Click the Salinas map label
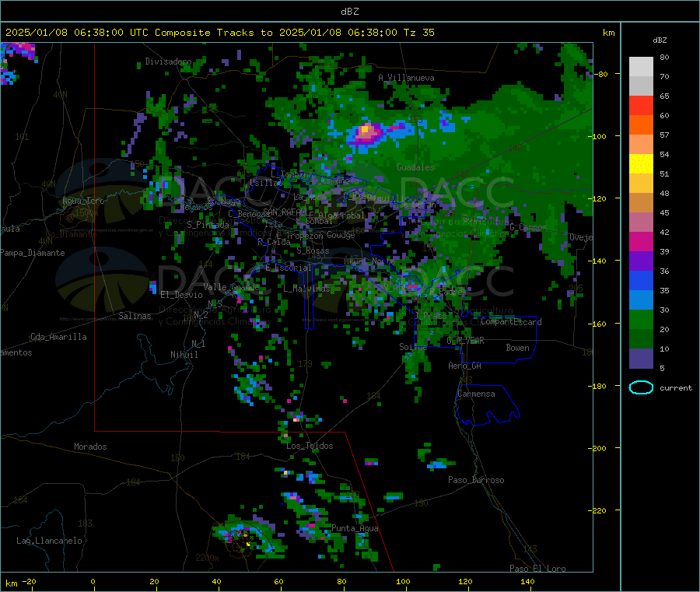The width and height of the screenshot is (700, 592). tap(135, 316)
